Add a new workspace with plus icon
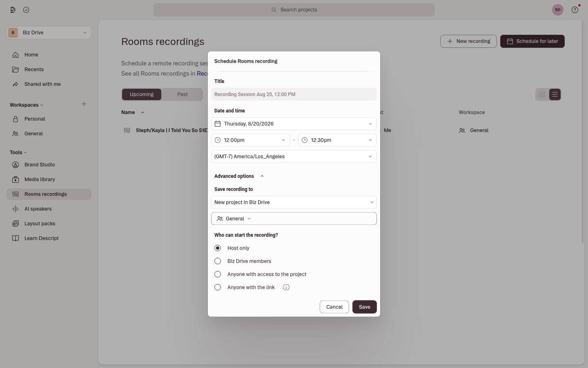 click(84, 104)
